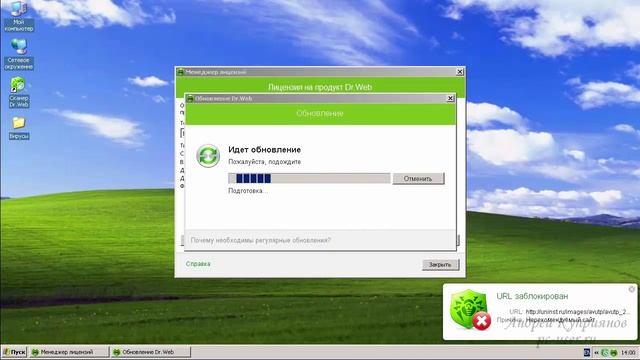640x360 pixels.
Task: Open the Dr.Web spider tray icon
Action: click(x=613, y=352)
